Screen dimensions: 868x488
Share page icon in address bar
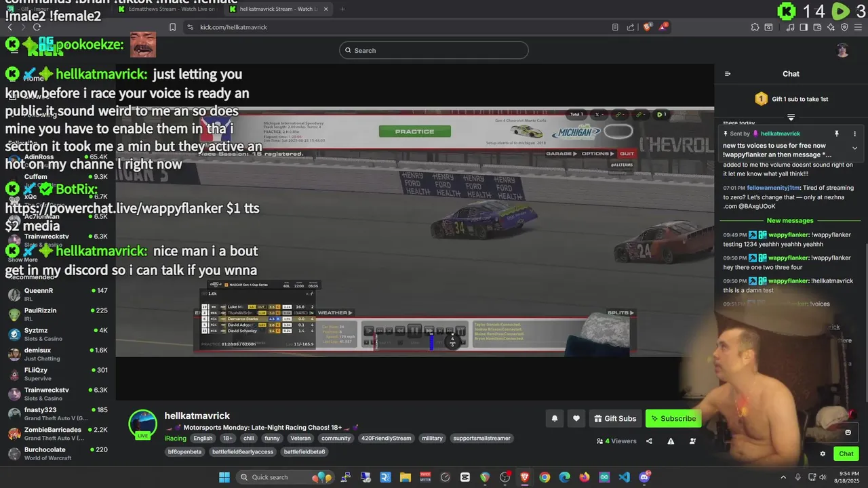[x=631, y=27]
